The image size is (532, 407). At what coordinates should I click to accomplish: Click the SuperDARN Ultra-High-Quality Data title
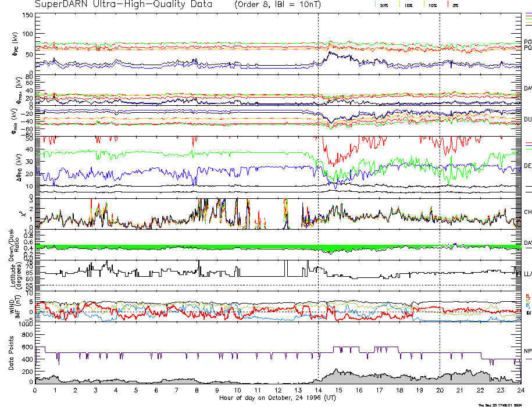click(126, 4)
